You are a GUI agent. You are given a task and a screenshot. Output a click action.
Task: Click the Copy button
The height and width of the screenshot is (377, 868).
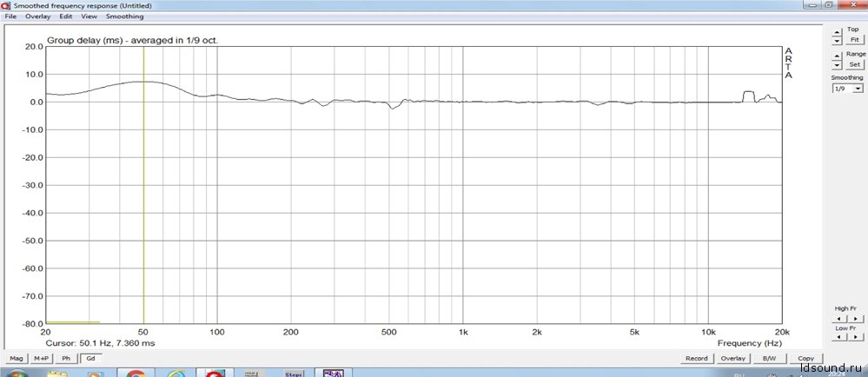pyautogui.click(x=806, y=359)
